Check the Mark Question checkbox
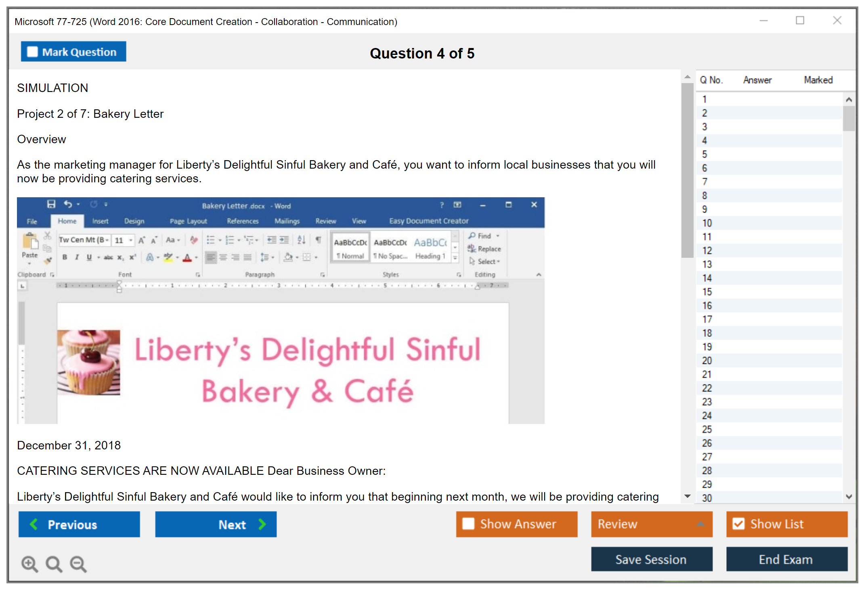 [33, 52]
